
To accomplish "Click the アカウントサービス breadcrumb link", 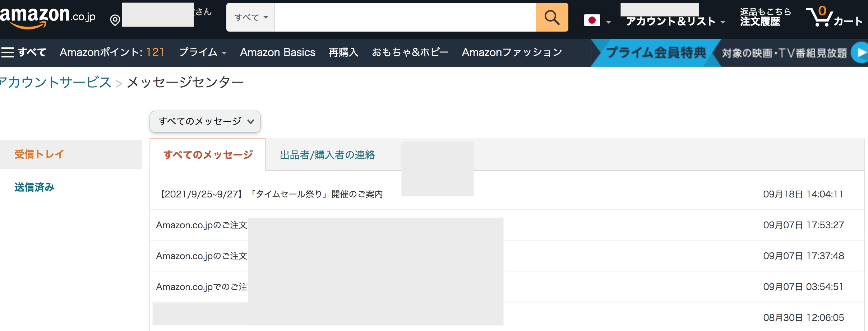I will pyautogui.click(x=56, y=83).
